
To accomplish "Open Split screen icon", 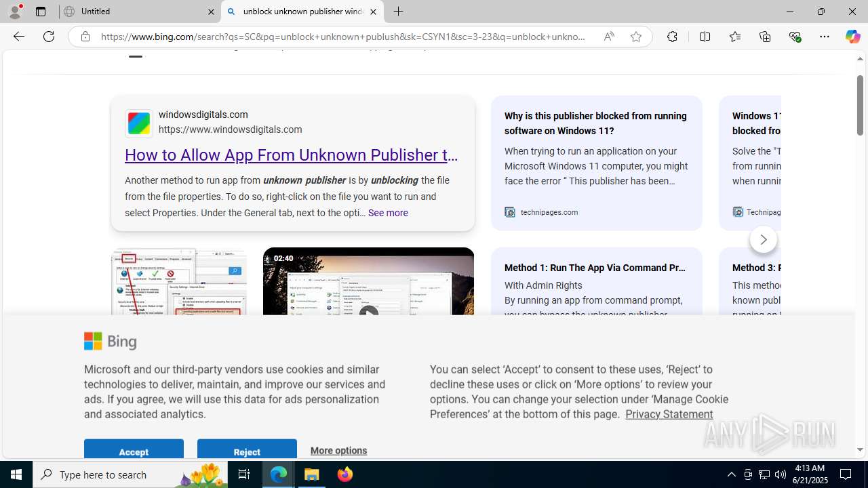I will (x=705, y=37).
